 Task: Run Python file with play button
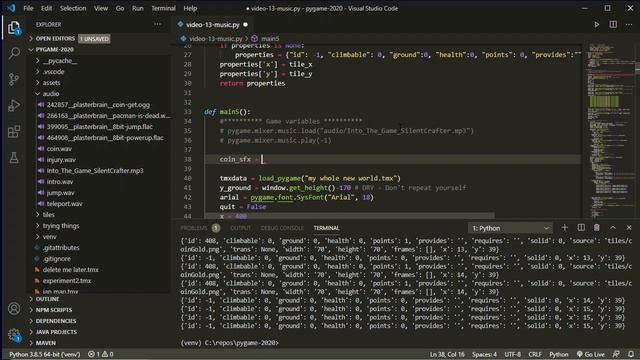point(597,24)
